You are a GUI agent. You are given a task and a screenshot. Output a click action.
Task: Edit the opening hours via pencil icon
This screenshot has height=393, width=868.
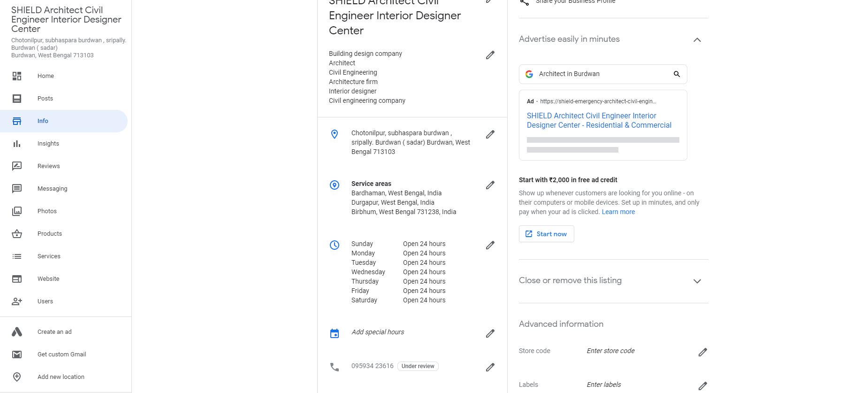[x=490, y=245]
